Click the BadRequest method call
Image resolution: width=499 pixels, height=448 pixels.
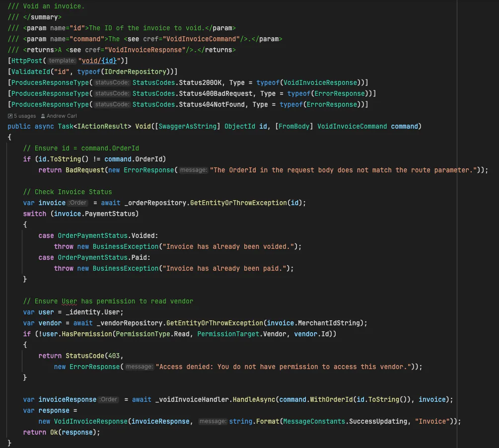point(85,170)
